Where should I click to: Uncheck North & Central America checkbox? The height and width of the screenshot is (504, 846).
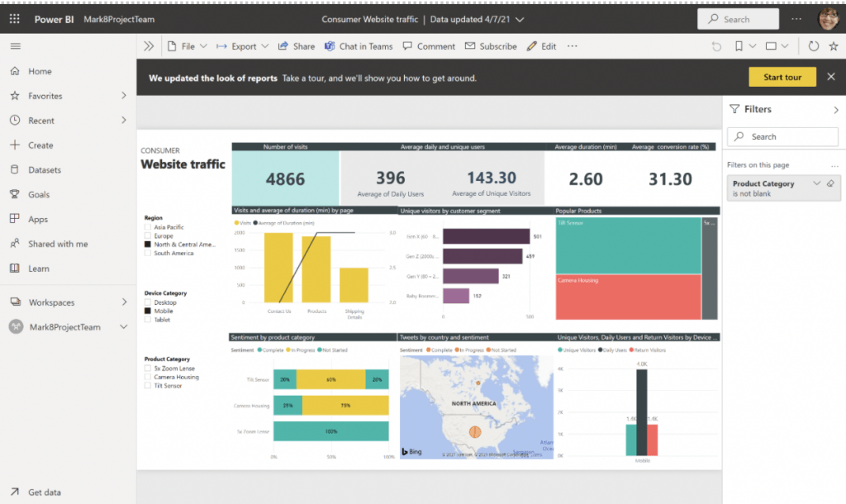coord(147,245)
